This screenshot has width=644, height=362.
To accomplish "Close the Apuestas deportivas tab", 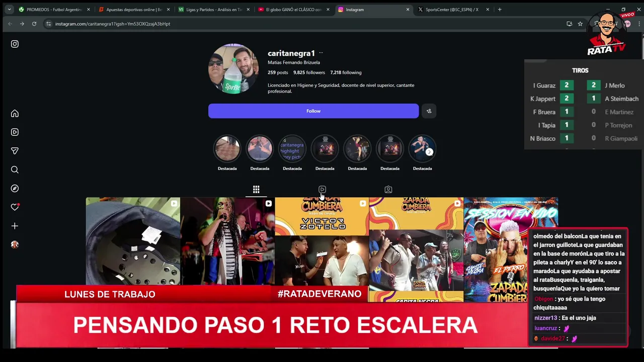I will pyautogui.click(x=168, y=10).
